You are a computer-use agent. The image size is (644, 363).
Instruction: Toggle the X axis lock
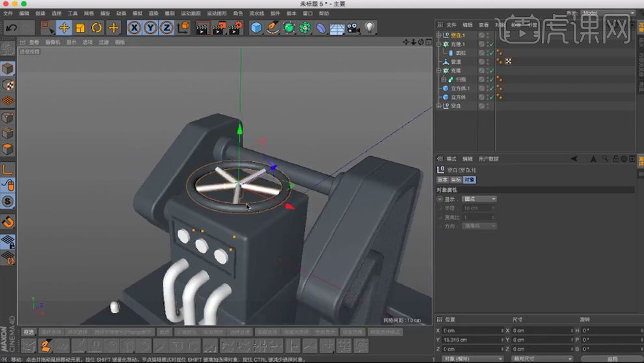point(134,27)
